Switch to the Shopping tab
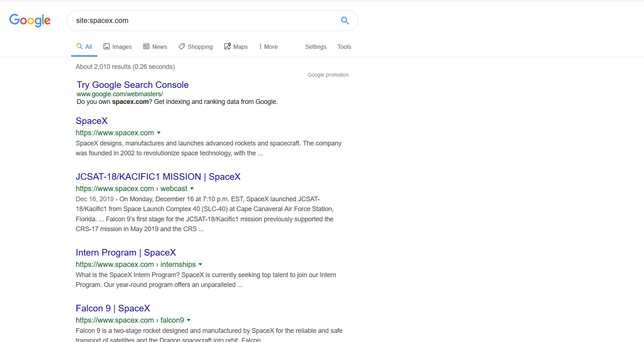This screenshot has height=342, width=644. tap(196, 47)
